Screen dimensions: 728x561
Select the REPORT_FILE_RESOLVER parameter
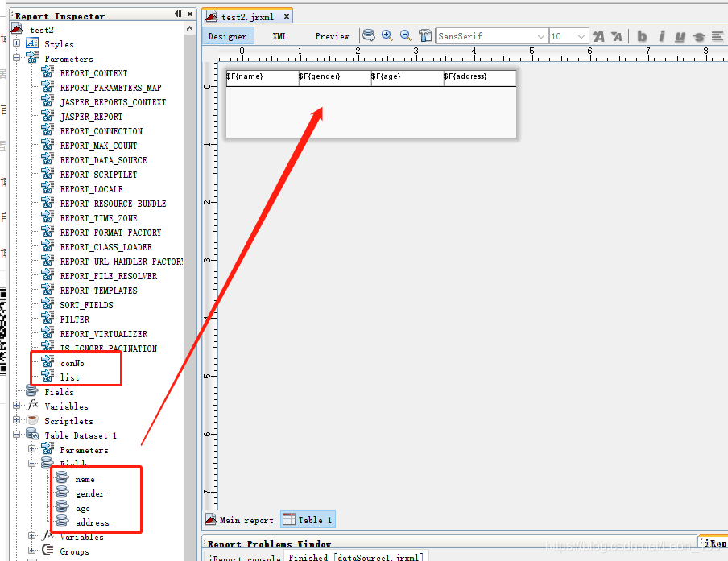coord(109,276)
